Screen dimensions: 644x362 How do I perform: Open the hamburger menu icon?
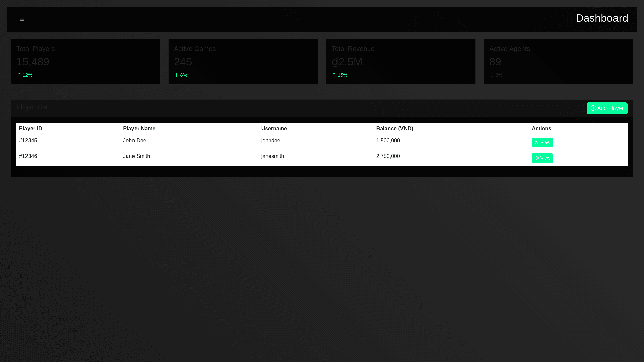(22, 19)
